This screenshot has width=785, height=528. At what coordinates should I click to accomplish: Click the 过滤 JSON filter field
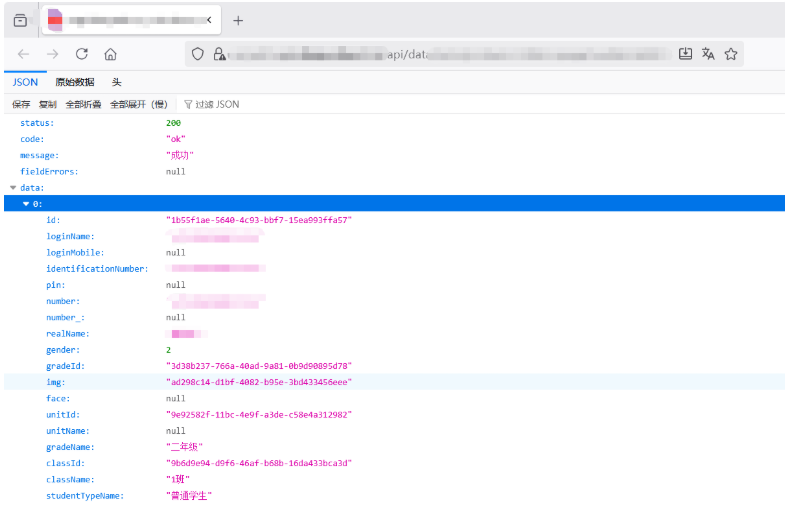[217, 104]
